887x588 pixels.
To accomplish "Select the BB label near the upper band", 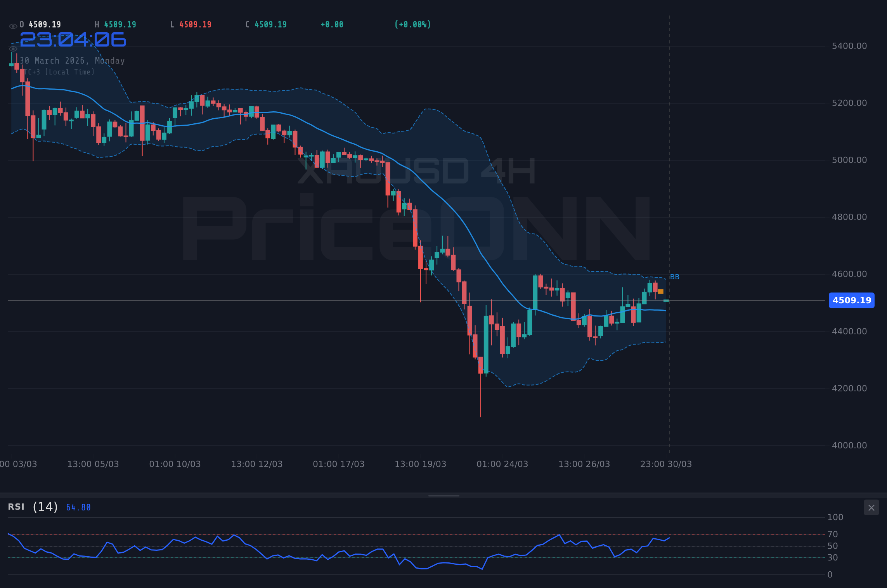I will coord(674,277).
